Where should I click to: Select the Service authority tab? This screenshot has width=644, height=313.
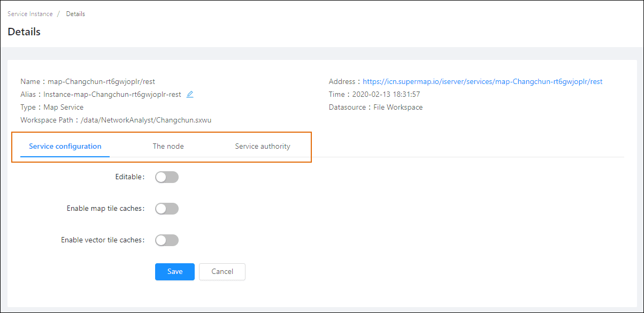[x=262, y=146]
